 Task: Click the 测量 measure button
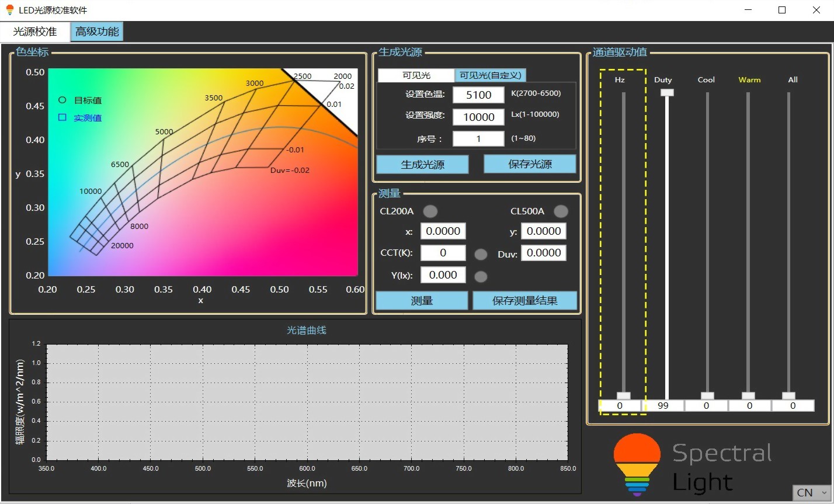422,301
